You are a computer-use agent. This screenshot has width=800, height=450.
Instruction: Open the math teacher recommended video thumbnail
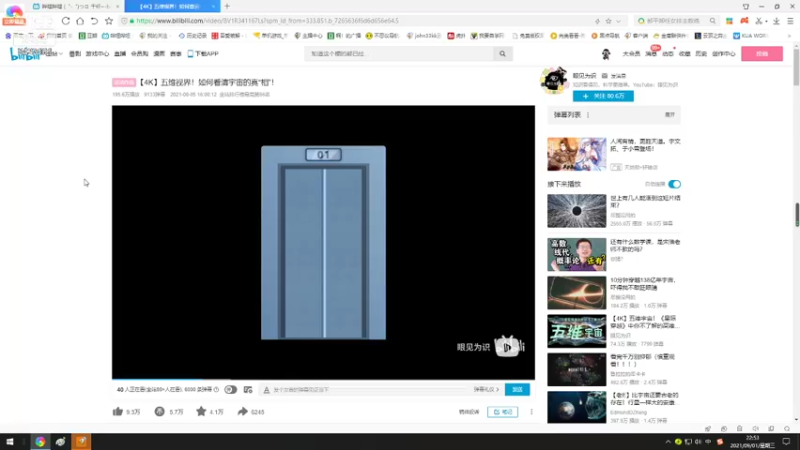[577, 254]
